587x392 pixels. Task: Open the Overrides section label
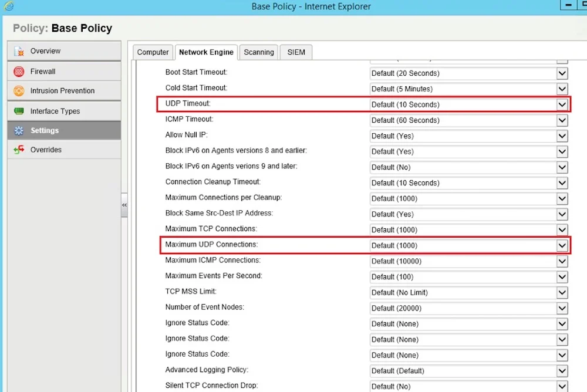click(46, 150)
